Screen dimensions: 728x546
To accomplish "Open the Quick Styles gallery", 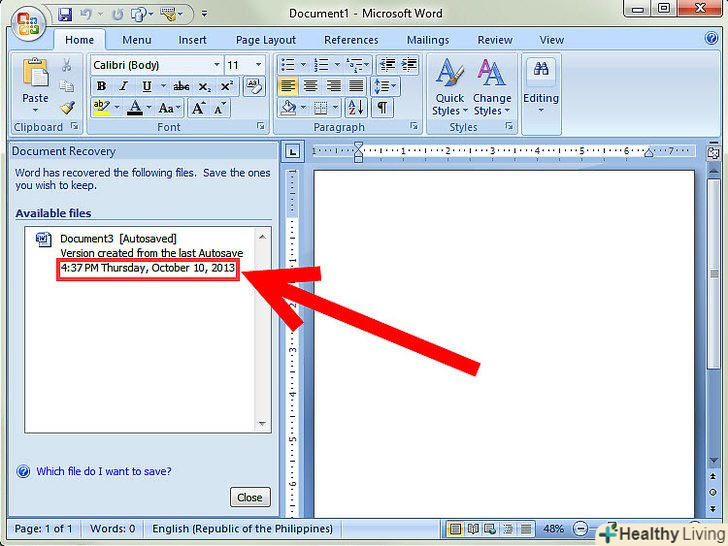I will 449,87.
